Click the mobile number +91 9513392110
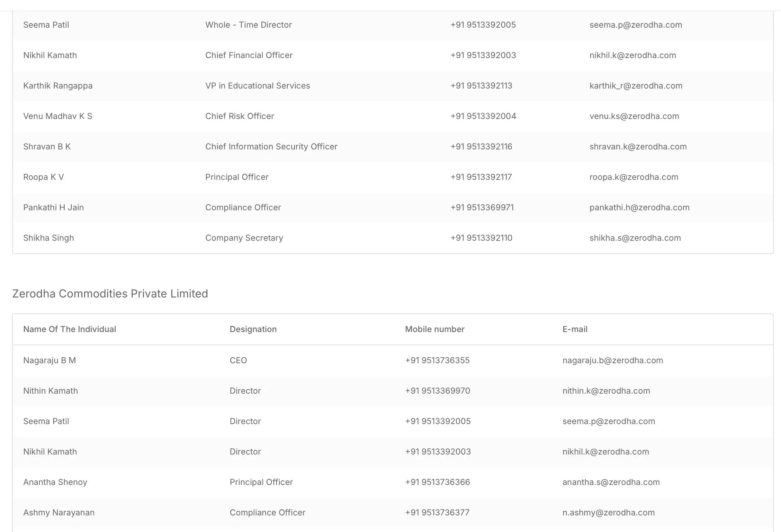 [x=482, y=238]
